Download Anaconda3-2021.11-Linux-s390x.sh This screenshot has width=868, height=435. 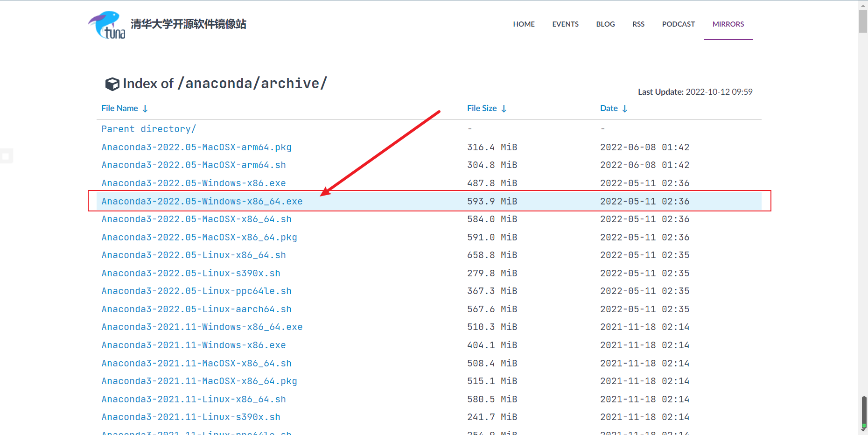191,417
